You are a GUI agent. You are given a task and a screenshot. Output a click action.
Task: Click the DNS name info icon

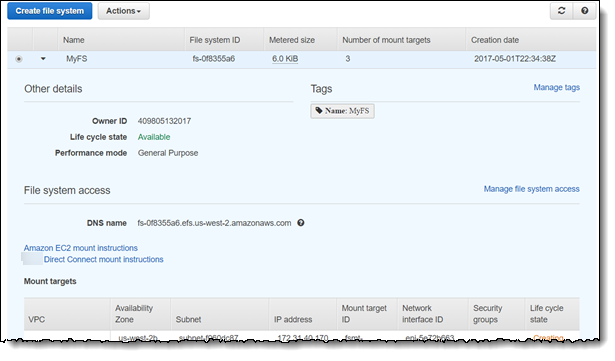(x=301, y=223)
